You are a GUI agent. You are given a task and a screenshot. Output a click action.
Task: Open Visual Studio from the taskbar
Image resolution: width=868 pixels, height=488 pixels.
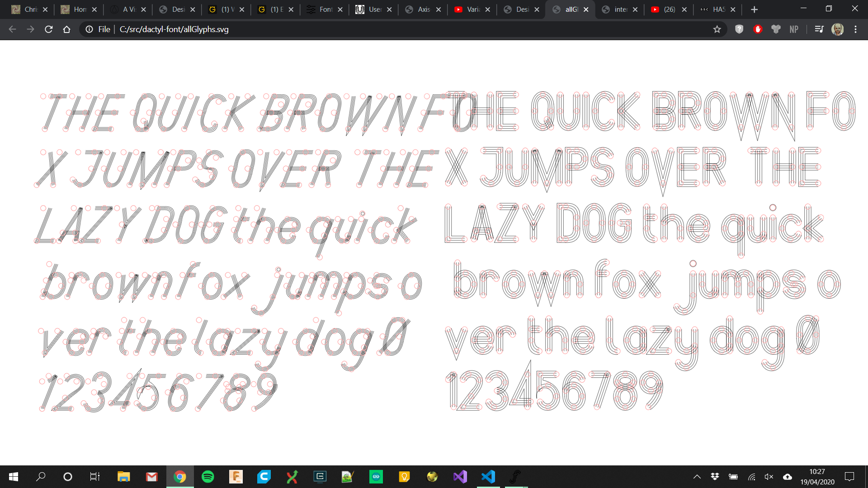460,477
